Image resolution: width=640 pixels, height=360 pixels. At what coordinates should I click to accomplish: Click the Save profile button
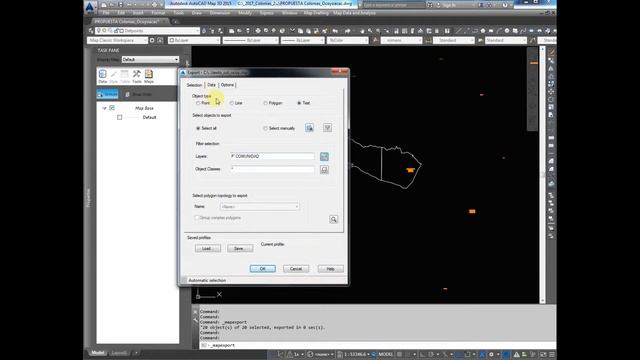point(240,248)
